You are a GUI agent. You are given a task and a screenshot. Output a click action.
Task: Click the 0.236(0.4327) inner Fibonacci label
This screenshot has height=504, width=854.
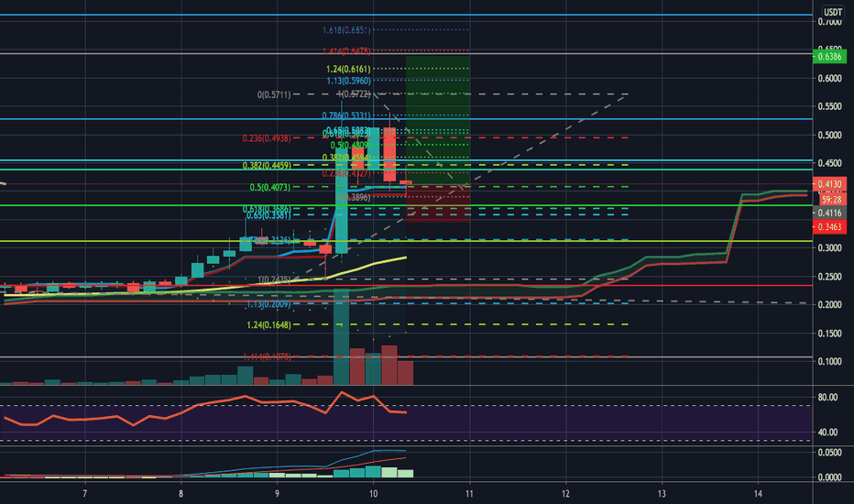(346, 173)
